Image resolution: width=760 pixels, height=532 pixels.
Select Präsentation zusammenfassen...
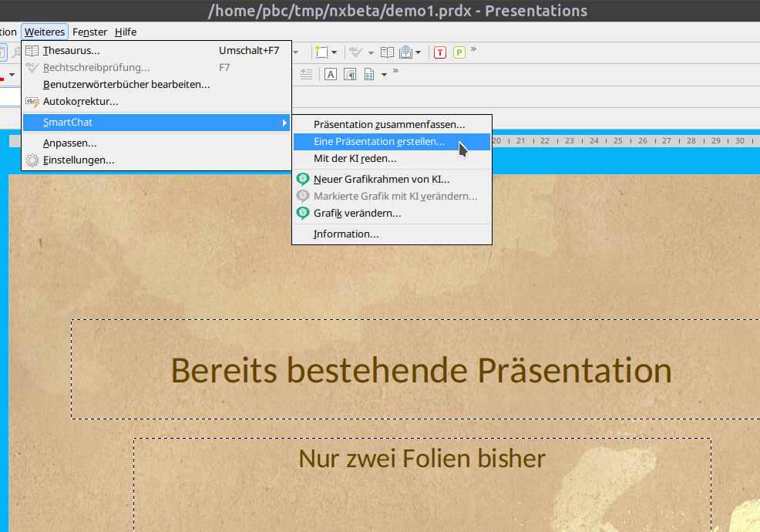click(x=392, y=125)
